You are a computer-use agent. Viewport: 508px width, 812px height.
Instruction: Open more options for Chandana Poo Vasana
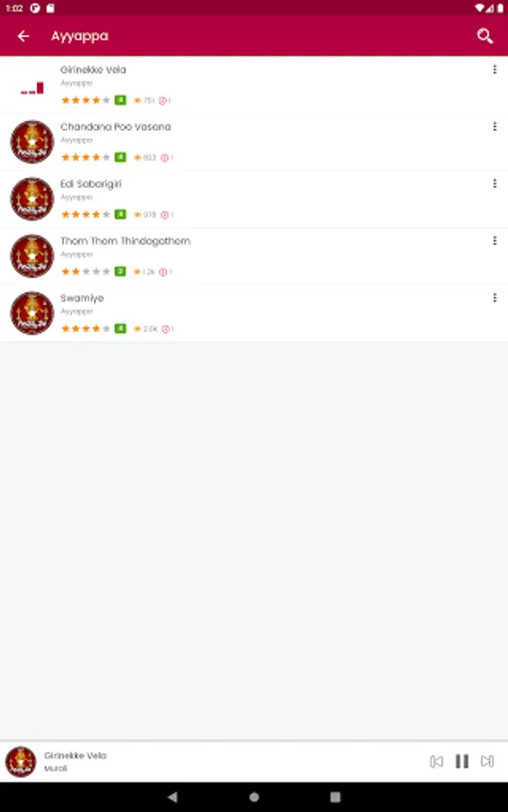click(x=494, y=126)
